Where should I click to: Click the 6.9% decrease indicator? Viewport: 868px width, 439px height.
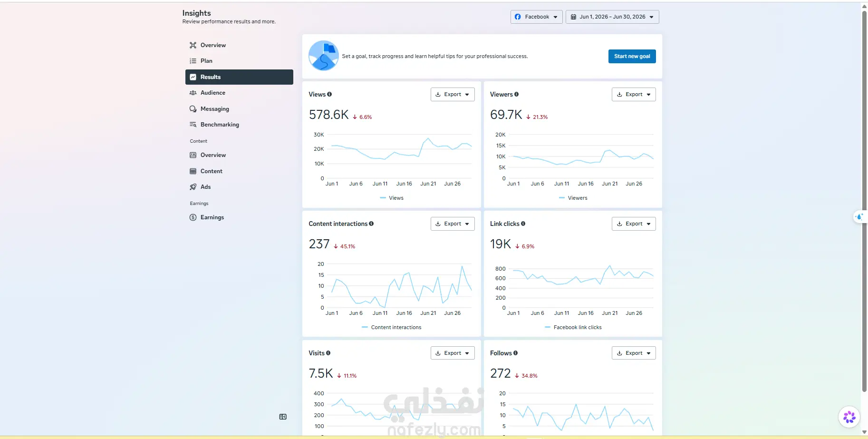click(x=525, y=246)
